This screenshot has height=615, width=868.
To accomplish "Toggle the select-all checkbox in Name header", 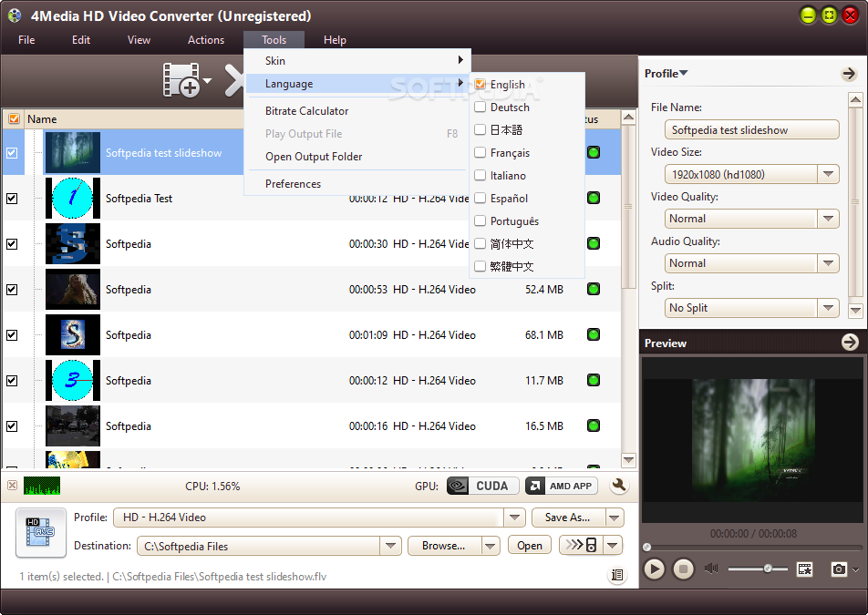I will click(x=14, y=119).
